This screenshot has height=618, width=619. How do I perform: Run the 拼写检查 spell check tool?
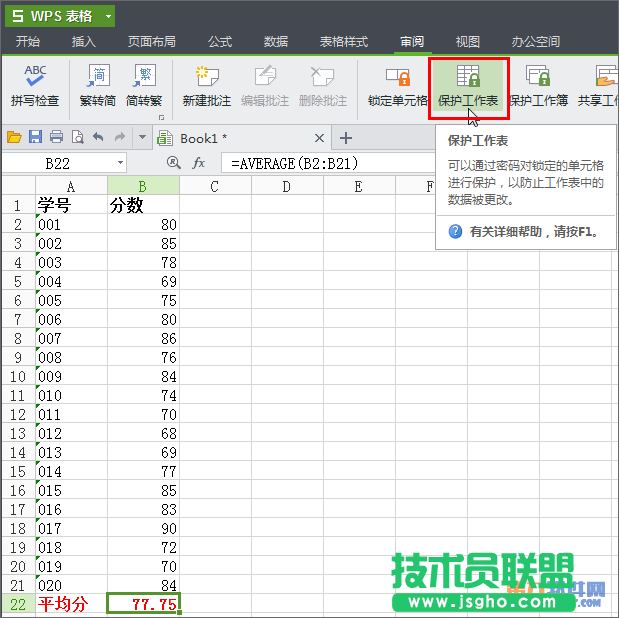click(35, 86)
